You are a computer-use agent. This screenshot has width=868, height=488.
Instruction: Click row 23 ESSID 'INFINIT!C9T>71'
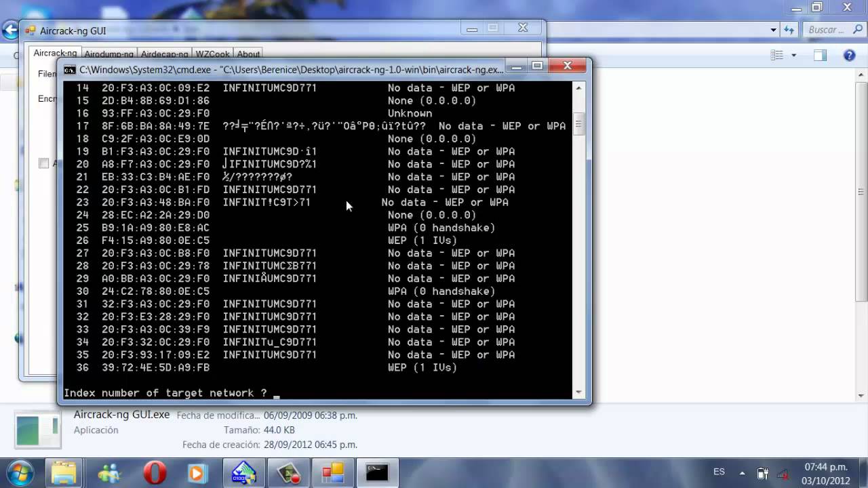[x=267, y=202]
